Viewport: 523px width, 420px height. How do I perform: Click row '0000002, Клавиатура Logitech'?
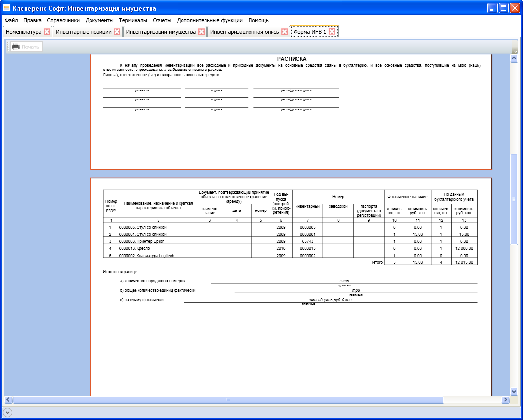click(x=290, y=255)
